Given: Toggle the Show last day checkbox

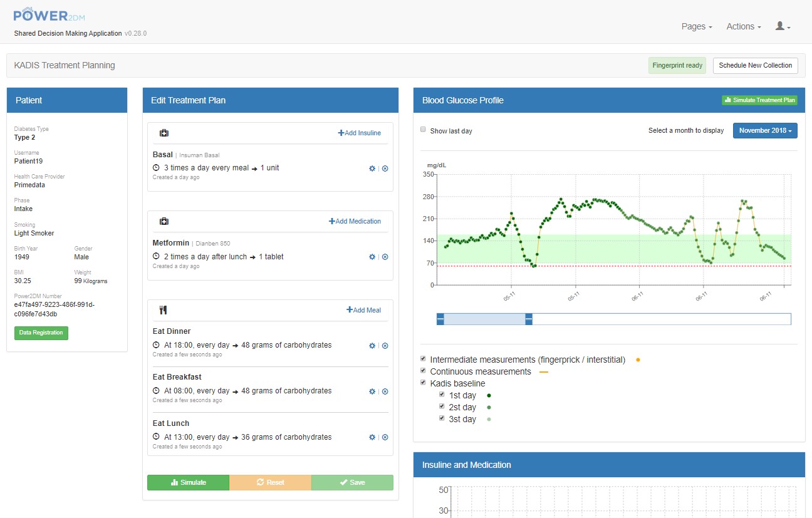Looking at the screenshot, I should (423, 130).
